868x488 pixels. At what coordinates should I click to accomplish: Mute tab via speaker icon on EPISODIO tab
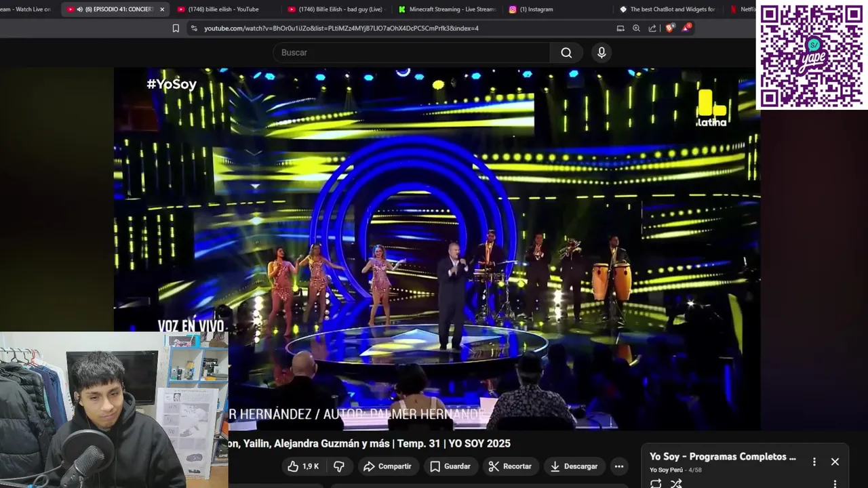click(80, 9)
